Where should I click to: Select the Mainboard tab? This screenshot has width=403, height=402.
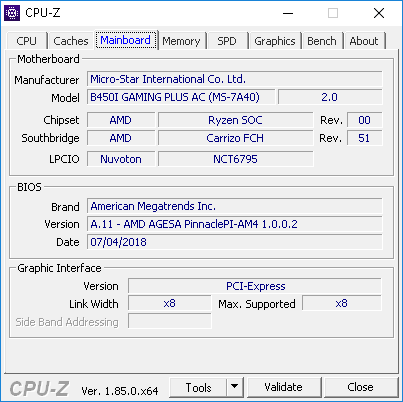tap(126, 40)
